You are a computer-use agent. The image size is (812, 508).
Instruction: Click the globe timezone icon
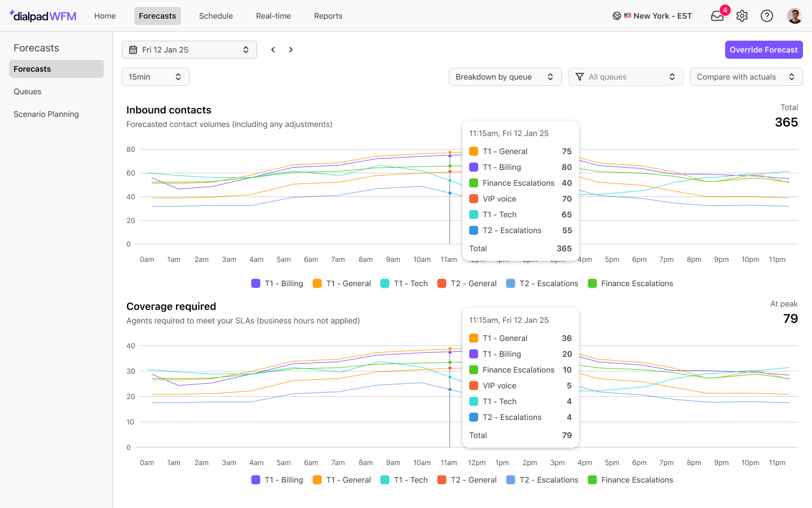(x=617, y=16)
